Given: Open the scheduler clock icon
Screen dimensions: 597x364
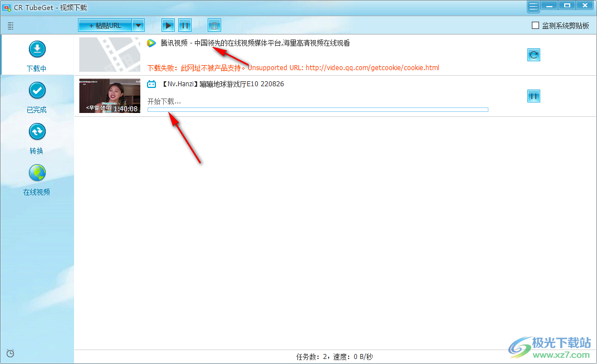Looking at the screenshot, I should (10, 353).
